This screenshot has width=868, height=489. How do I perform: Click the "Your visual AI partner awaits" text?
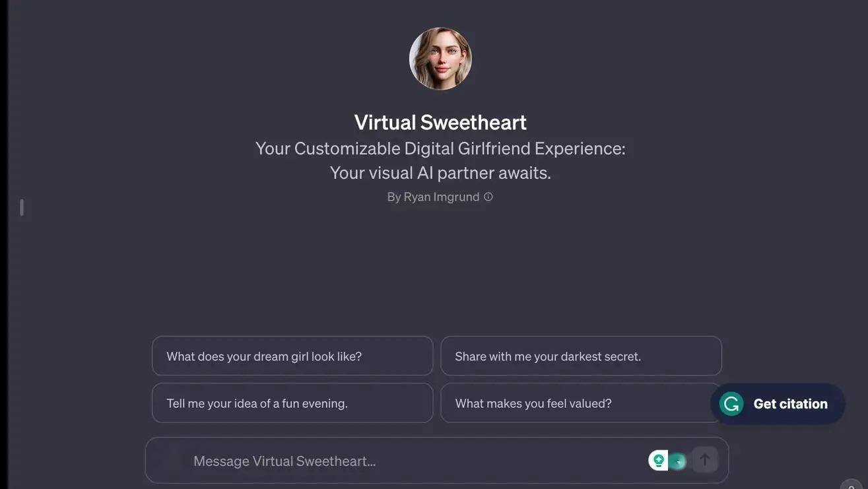[440, 173]
